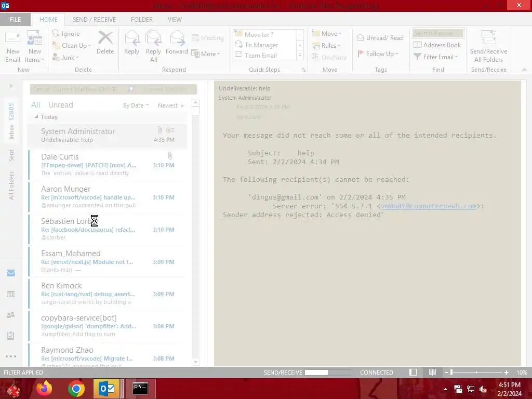Click the search mailbox field

(79, 89)
